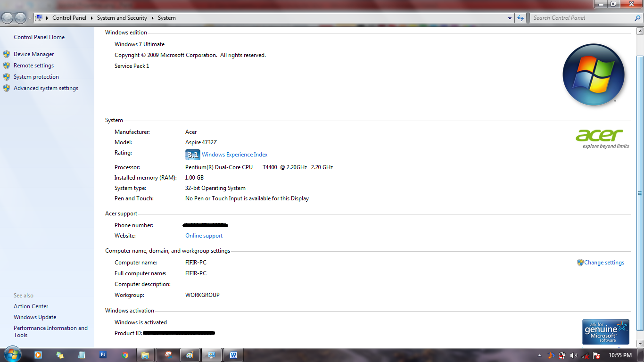Click the Aspire 4732Z model value
This screenshot has width=644, height=362.
pos(201,142)
